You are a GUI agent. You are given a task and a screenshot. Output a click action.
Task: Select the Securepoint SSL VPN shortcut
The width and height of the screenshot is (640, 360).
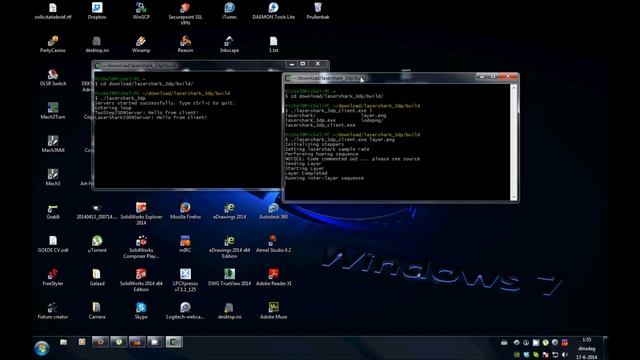[x=185, y=14]
